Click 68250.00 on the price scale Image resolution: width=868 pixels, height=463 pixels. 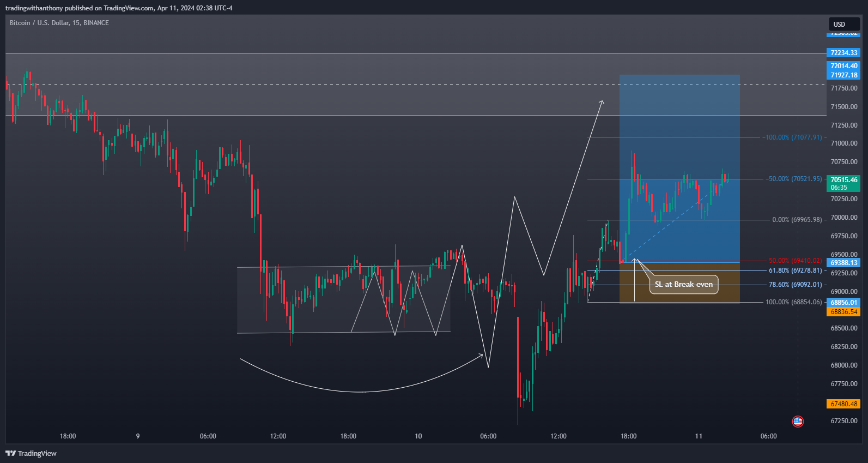click(x=844, y=347)
